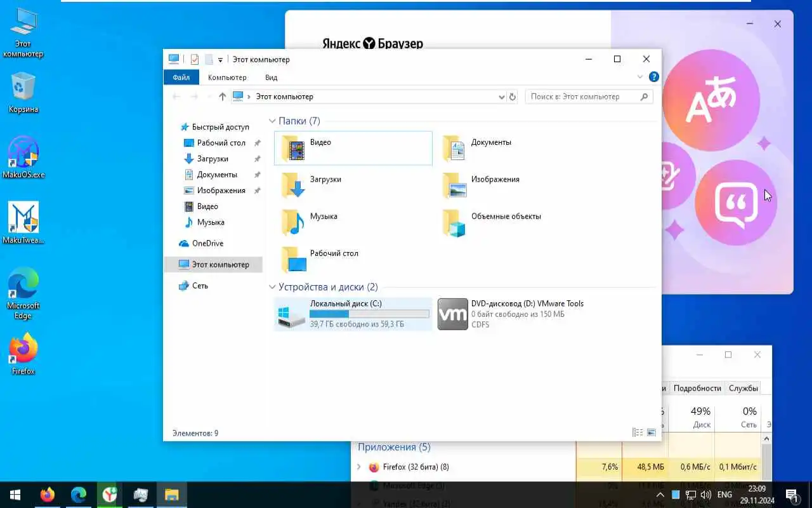Viewport: 812px width, 508px height.
Task: Go up one level with the up arrow
Action: [222, 97]
